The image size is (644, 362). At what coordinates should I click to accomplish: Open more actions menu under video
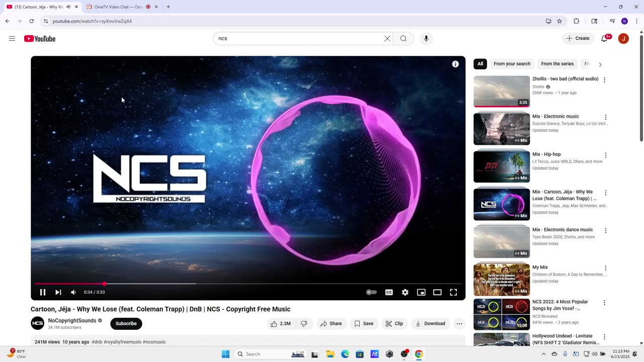tap(459, 324)
